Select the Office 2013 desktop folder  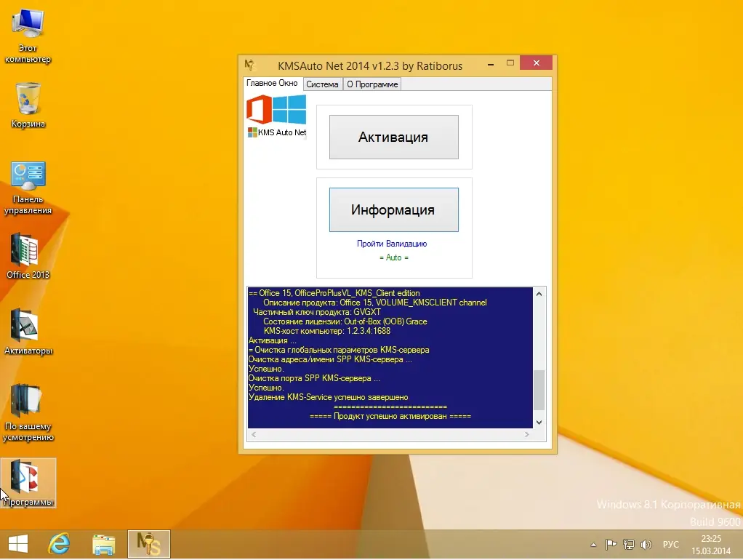[28, 256]
